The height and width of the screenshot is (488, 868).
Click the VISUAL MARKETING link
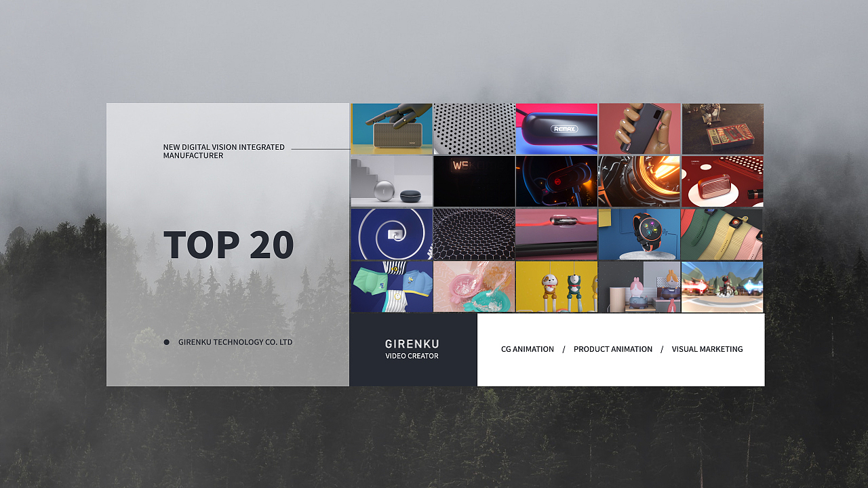[x=707, y=349]
